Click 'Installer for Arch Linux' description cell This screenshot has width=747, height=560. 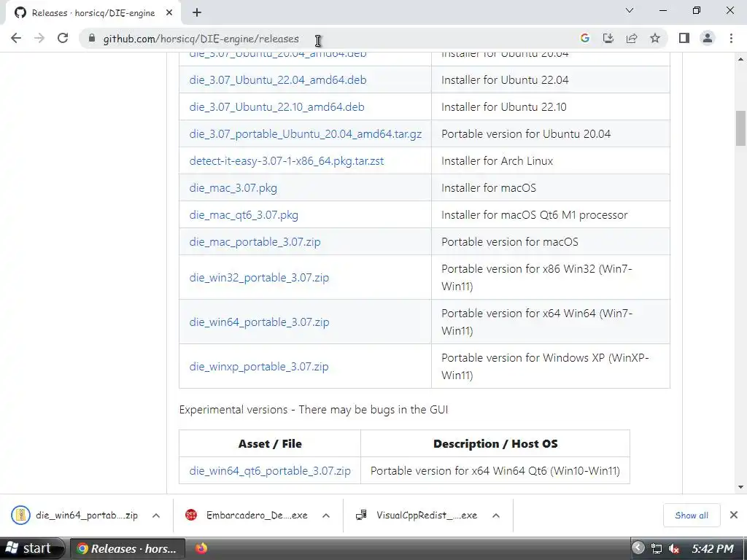tap(551, 161)
